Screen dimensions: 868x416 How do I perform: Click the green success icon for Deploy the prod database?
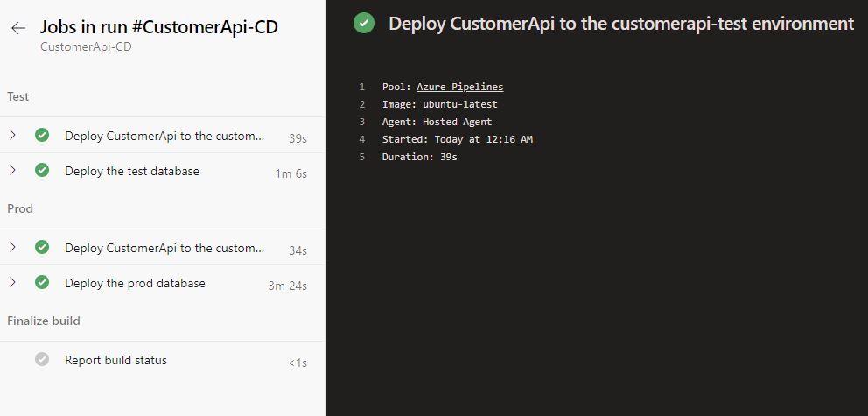pyautogui.click(x=42, y=283)
